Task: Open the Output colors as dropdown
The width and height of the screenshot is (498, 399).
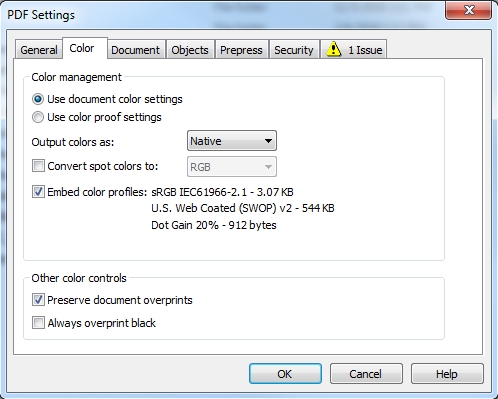Action: (x=232, y=141)
